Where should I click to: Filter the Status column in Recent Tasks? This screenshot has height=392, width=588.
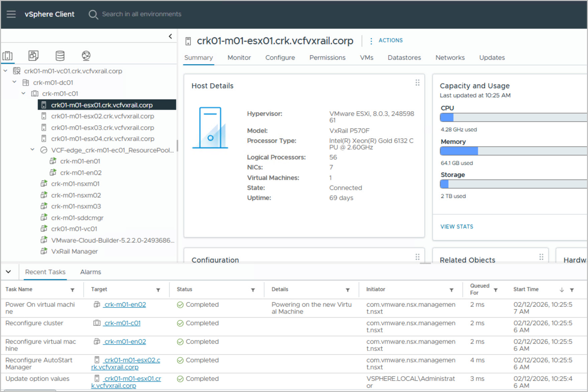point(253,290)
